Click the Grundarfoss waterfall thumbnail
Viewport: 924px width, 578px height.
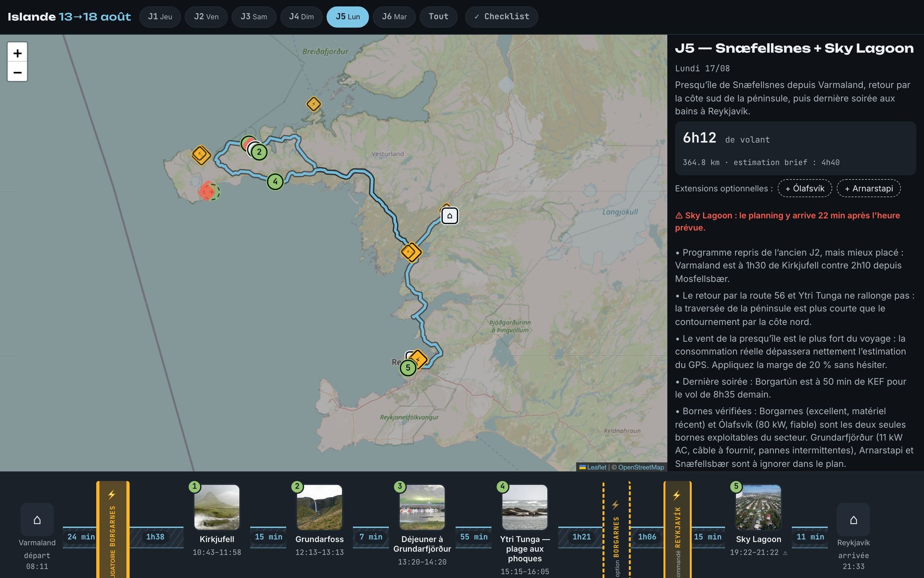320,507
